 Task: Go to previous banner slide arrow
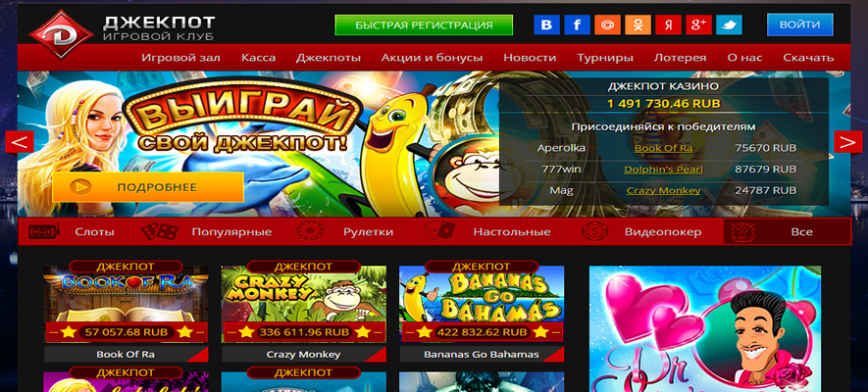click(20, 142)
